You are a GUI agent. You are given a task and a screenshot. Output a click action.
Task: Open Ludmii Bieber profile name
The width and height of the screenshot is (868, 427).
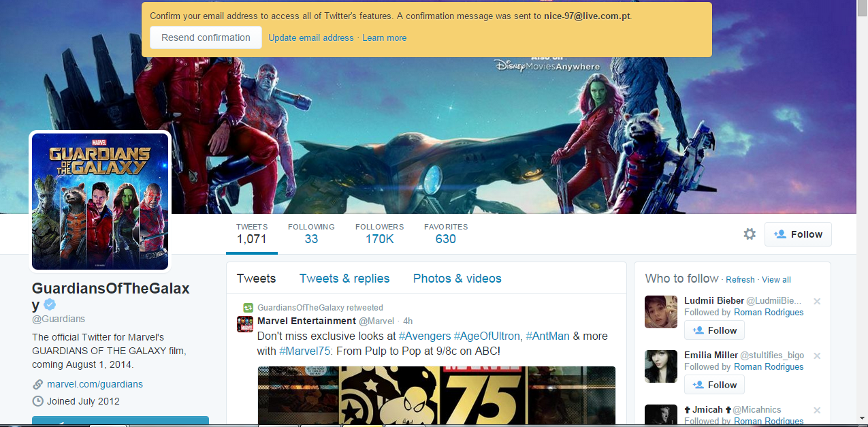tap(714, 300)
